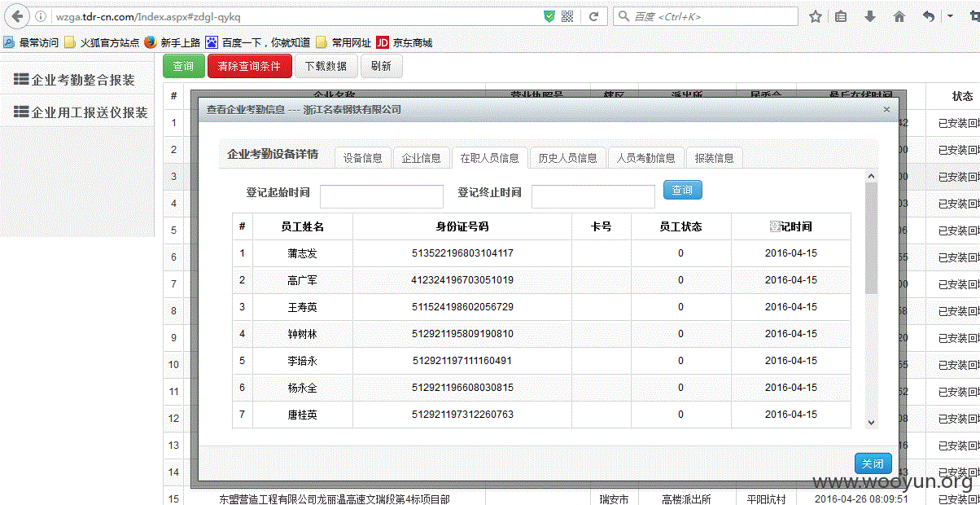Switch to the 历史人员信息 tab

coord(568,158)
